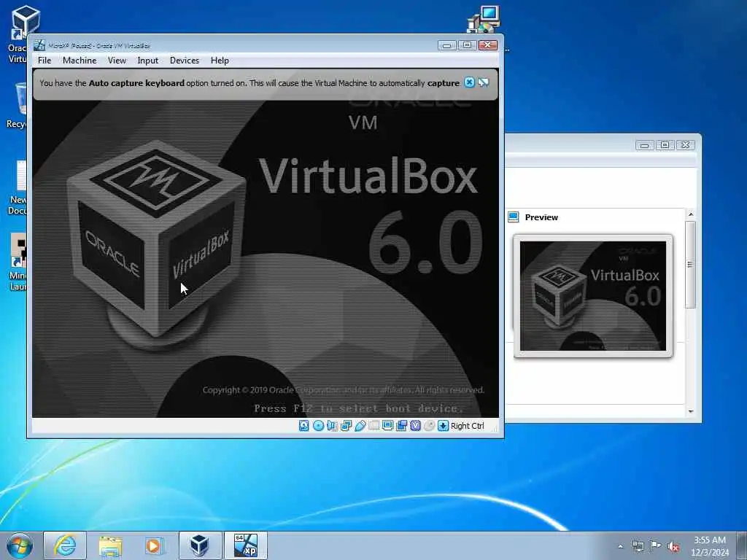The height and width of the screenshot is (560, 747).
Task: Open the display indicator in VM status bar
Action: 388,426
